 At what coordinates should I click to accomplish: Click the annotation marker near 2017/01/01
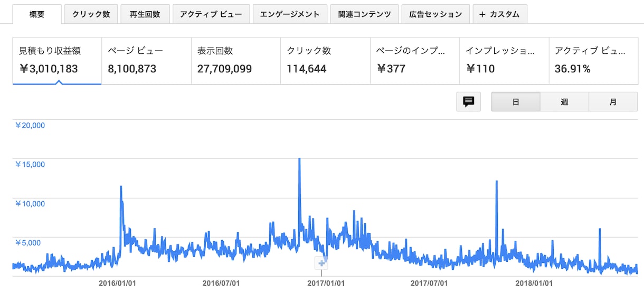coord(321,262)
